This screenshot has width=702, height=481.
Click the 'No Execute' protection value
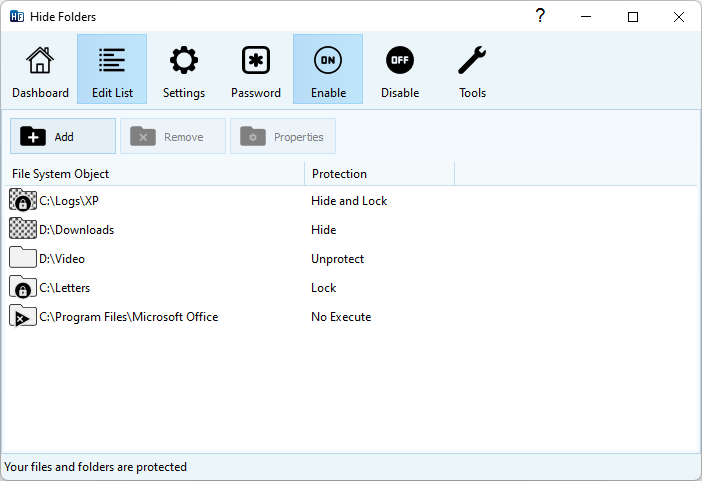(341, 317)
